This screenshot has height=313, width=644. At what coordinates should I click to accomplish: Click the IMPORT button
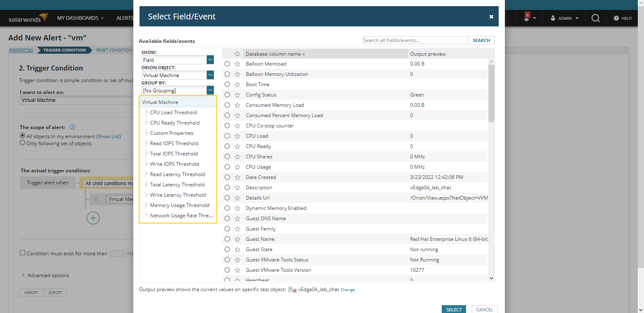31,293
